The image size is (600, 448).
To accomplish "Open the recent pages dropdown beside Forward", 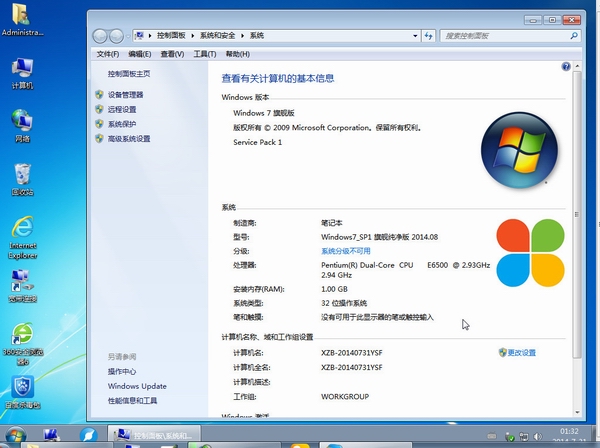I will pos(128,36).
